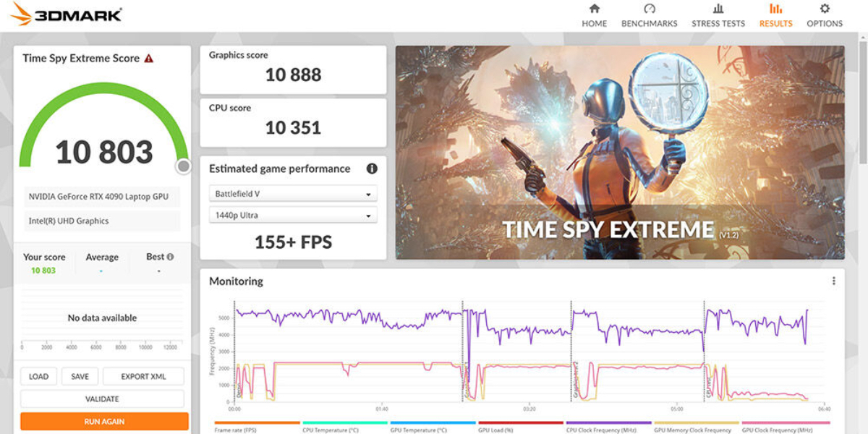
Task: Click the grey marker on the score gauge
Action: pyautogui.click(x=184, y=166)
